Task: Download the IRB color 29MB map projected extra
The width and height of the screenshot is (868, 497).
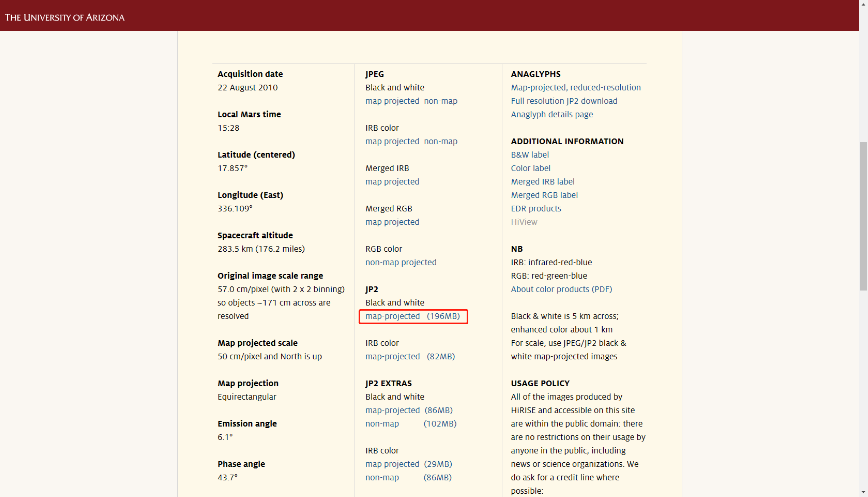Action: 392,464
